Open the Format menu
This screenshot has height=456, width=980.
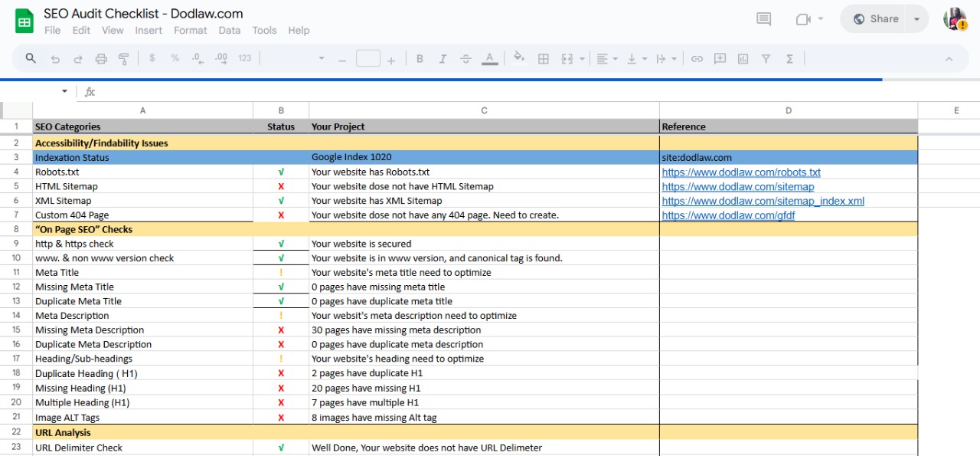[190, 31]
